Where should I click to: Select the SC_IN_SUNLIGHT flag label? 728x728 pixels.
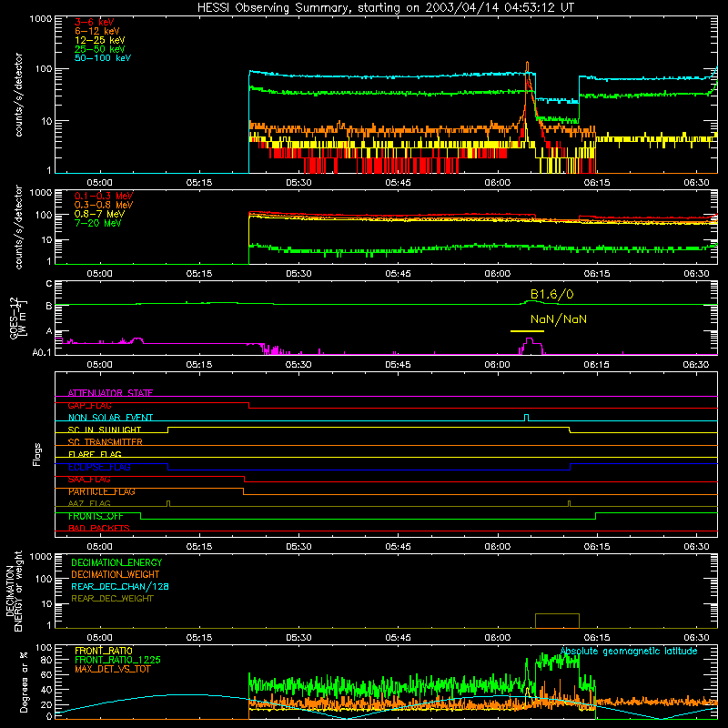coord(105,430)
